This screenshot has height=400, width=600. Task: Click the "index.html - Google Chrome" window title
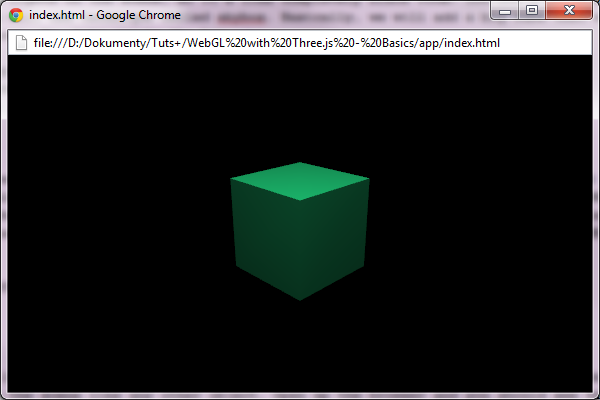(105, 15)
